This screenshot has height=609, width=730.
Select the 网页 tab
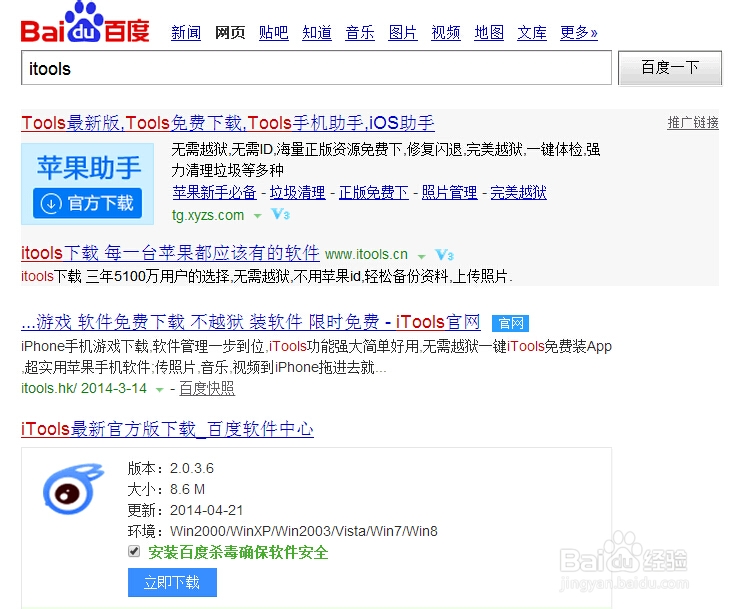(230, 33)
